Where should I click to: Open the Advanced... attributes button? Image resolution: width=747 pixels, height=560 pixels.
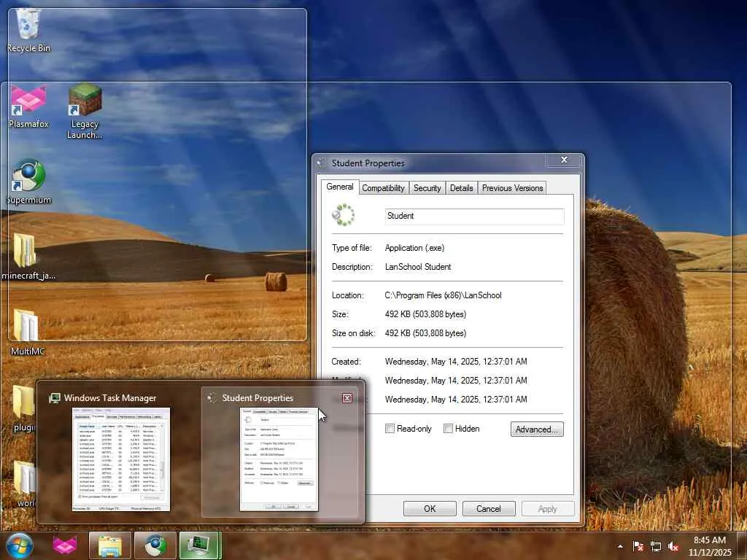[537, 429]
